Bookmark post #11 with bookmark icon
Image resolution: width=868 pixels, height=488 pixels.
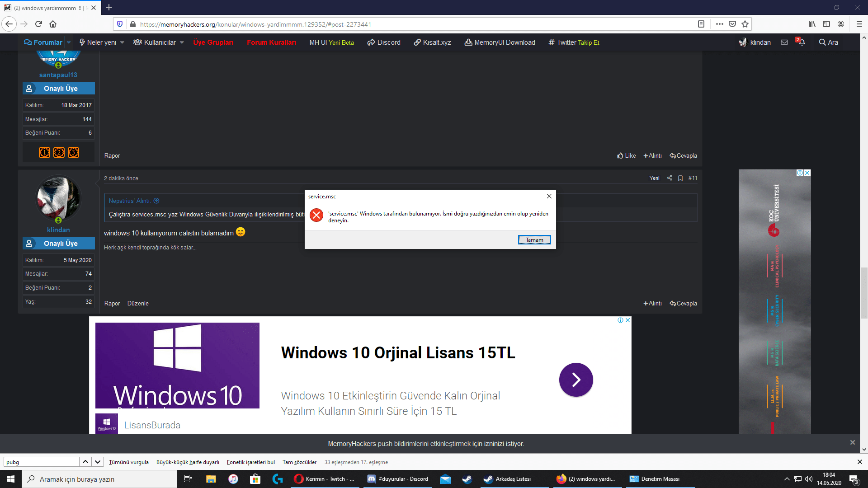click(680, 178)
